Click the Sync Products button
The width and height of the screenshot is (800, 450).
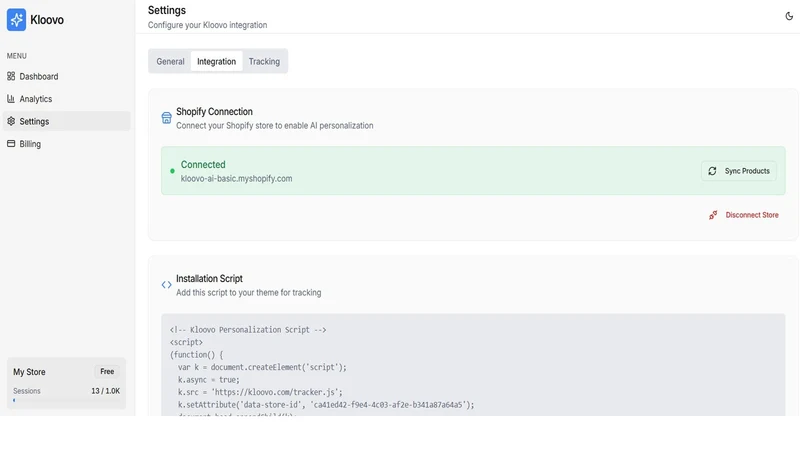(739, 171)
